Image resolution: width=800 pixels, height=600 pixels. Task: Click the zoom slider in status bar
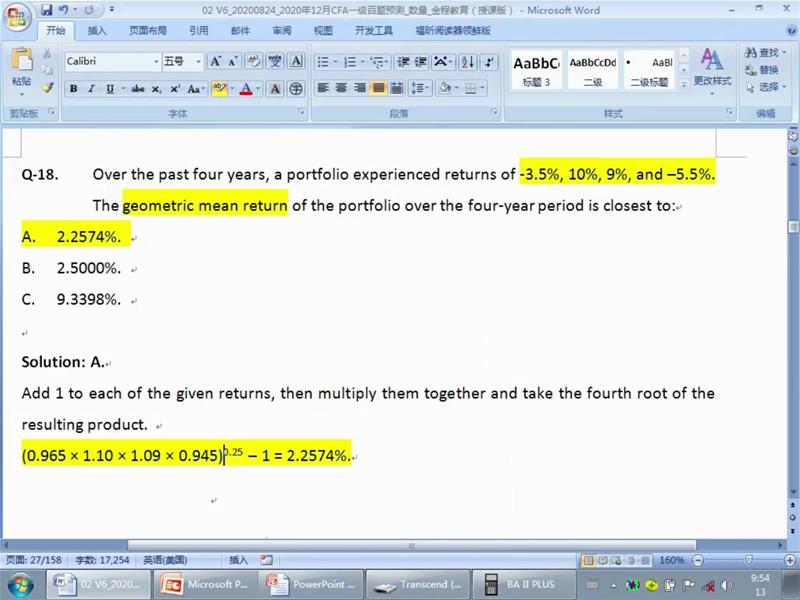coord(748,560)
